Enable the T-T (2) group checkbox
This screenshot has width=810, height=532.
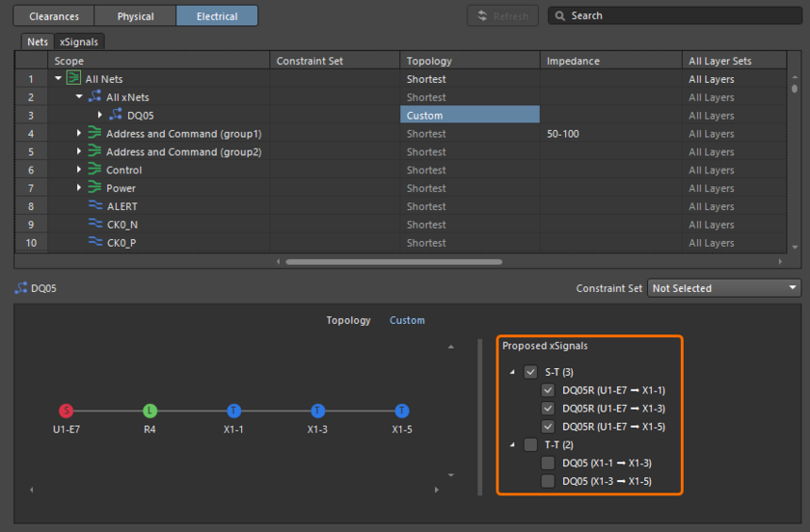tap(530, 444)
